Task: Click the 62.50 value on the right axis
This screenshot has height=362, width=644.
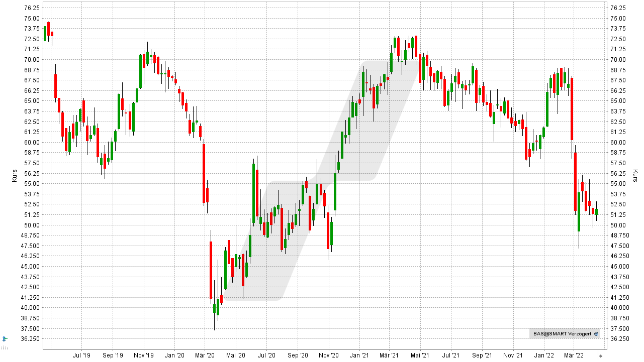Action: point(617,122)
